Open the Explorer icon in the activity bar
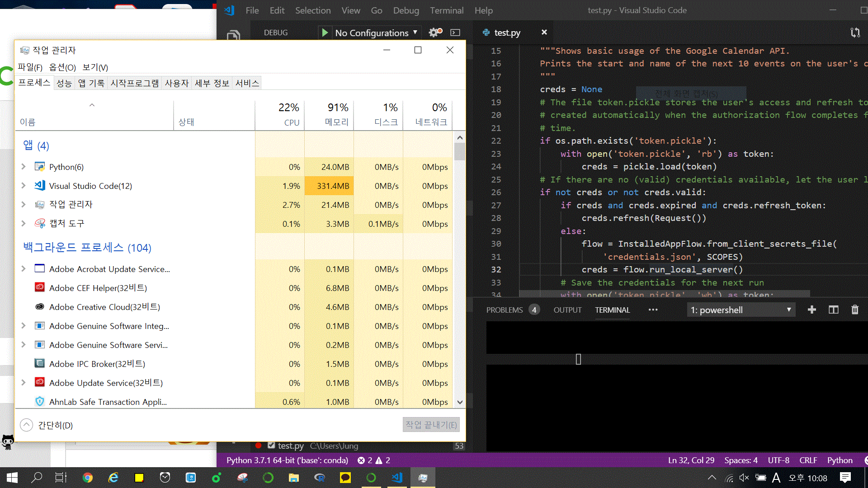This screenshot has width=868, height=488. 233,35
